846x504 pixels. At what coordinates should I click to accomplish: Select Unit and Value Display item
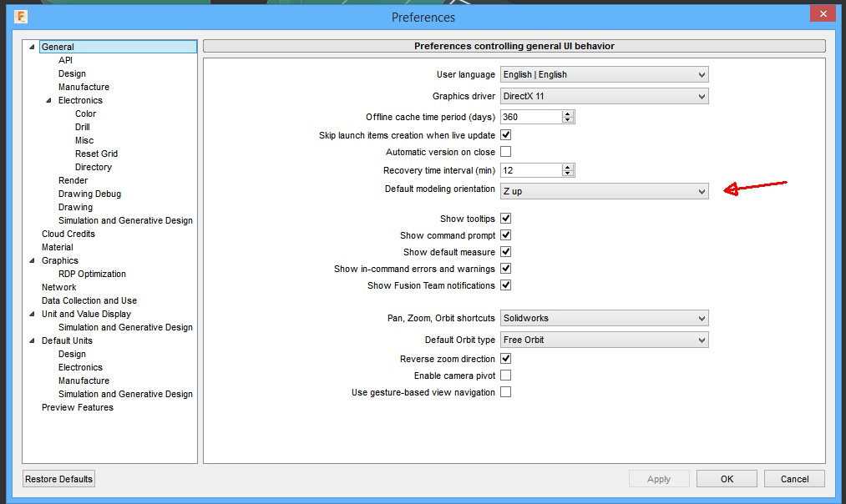[x=86, y=314]
